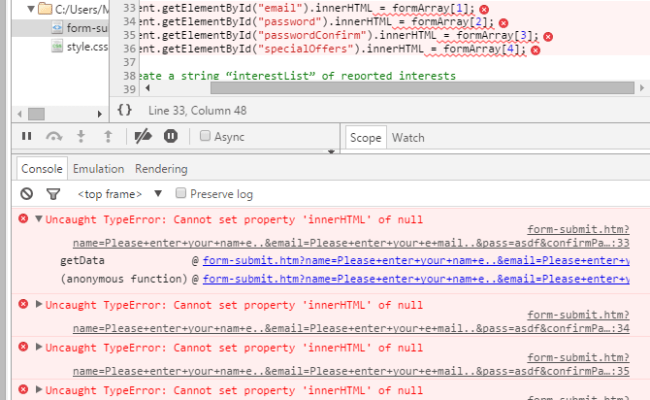Switch to the Emulation tab
Viewport: 650px width, 400px height.
[x=99, y=169]
